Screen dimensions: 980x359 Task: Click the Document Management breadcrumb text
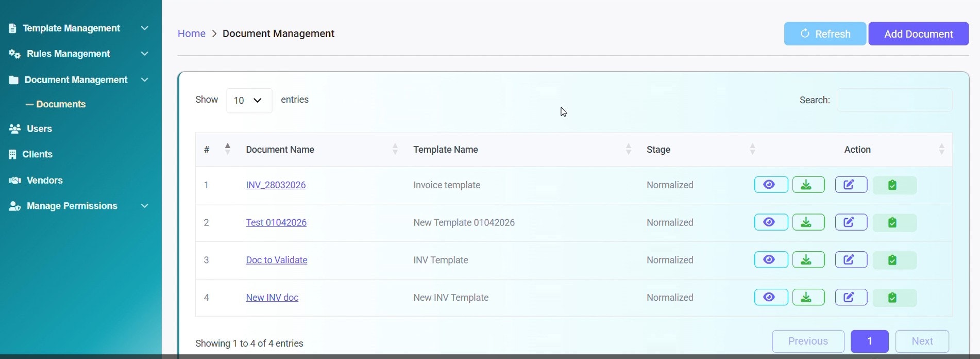pos(278,34)
